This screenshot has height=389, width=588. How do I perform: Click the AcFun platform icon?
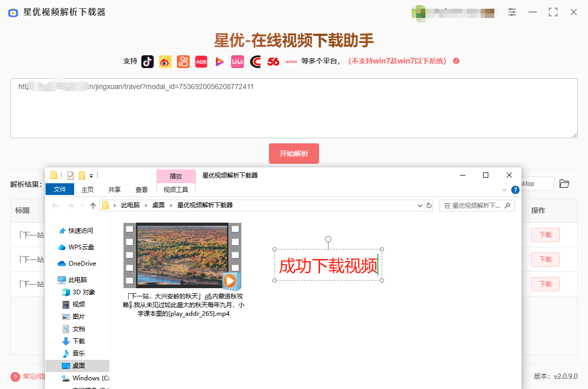291,61
